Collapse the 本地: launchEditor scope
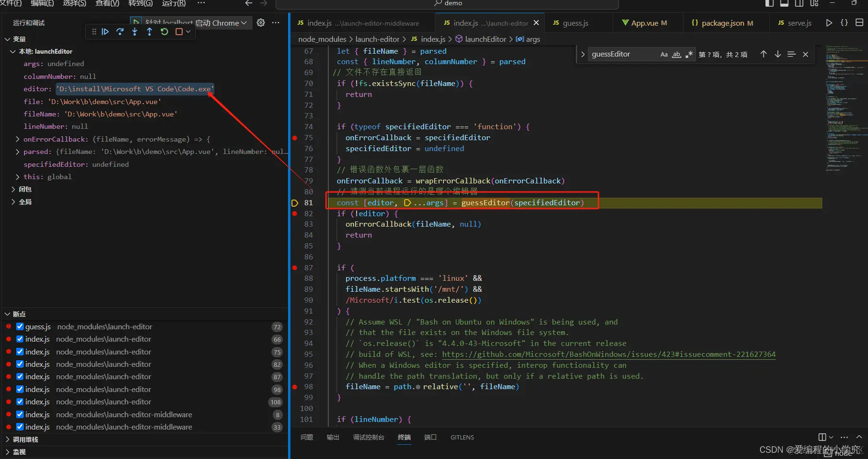Image resolution: width=868 pixels, height=459 pixels. click(x=13, y=51)
